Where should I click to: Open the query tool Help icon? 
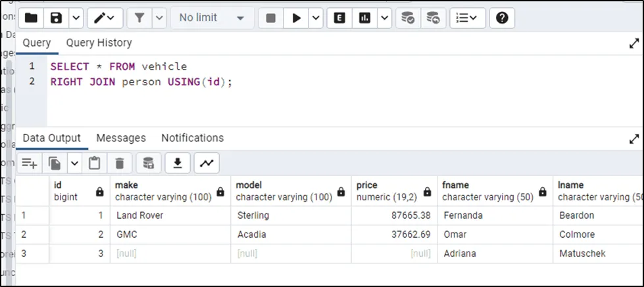coord(502,18)
